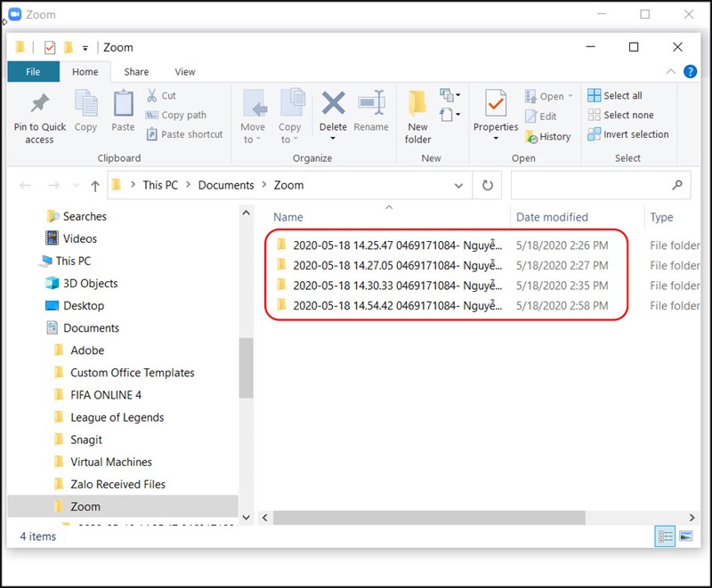This screenshot has width=712, height=588.
Task: Collapse the ribbon with the chevron
Action: tap(672, 71)
